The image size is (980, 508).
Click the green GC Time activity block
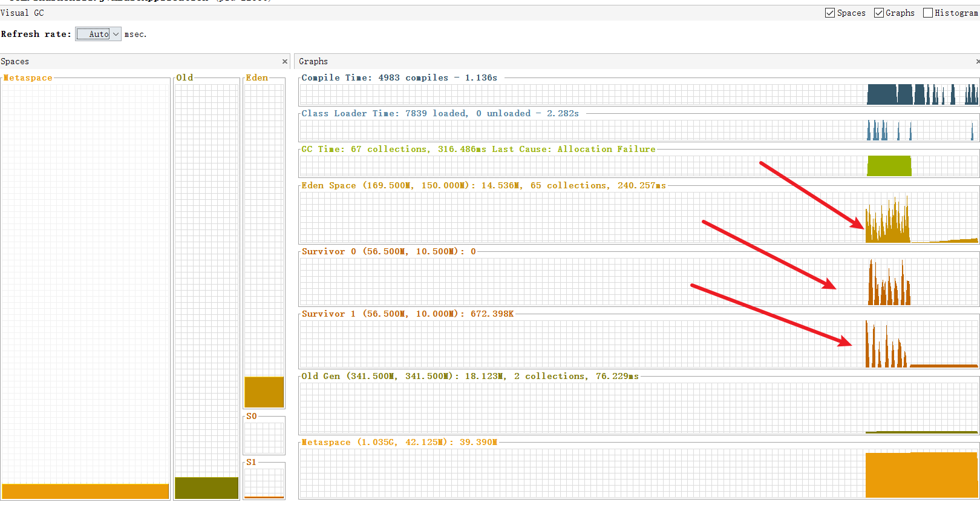(x=889, y=166)
